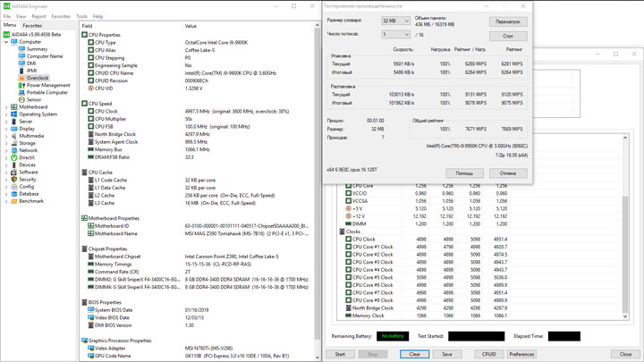Toggle the CPU Core #1 Clock checkbox
The image size is (644, 362).
348,247
